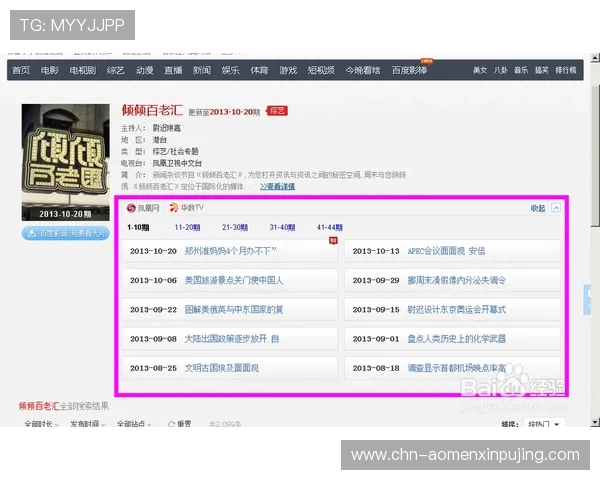Select 游戏 in navigation bar
Image resolution: width=600 pixels, height=480 pixels.
coord(288,70)
